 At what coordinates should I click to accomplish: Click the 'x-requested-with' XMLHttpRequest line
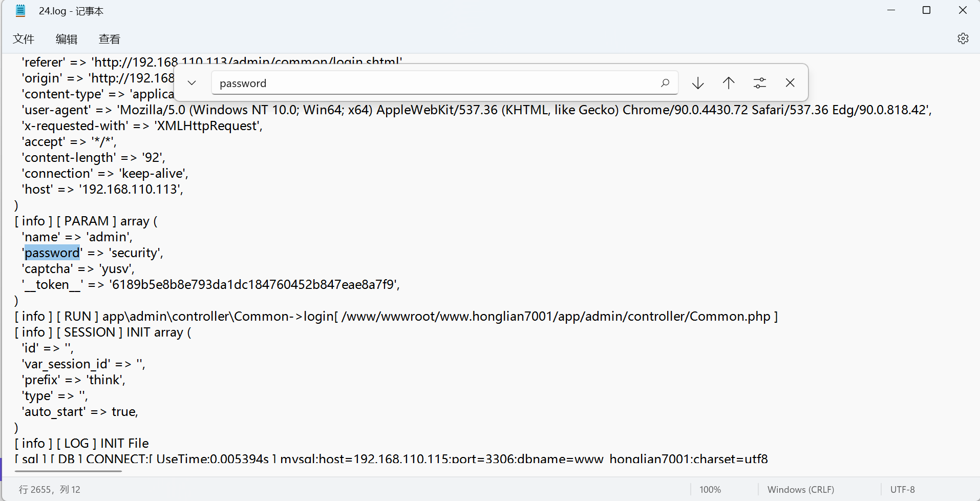[142, 126]
